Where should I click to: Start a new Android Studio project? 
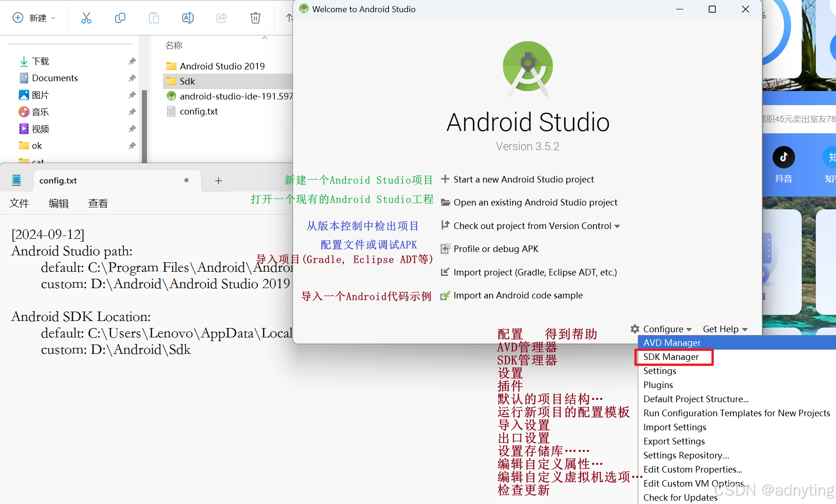524,179
